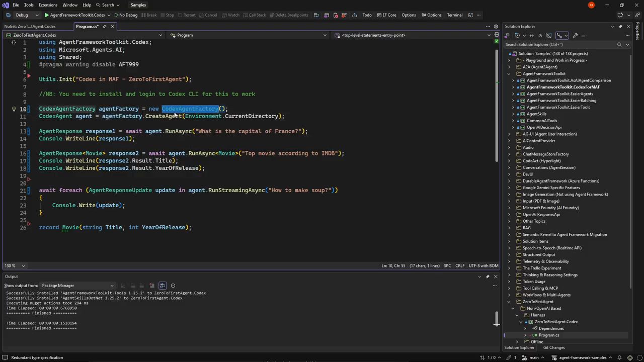
Task: Toggle timestamps clock icon in Output panel
Action: coord(173,286)
